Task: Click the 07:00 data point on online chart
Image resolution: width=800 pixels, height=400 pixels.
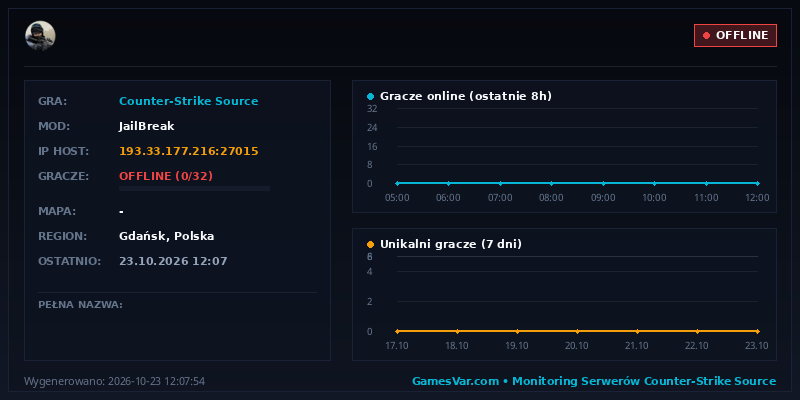Action: (500, 183)
